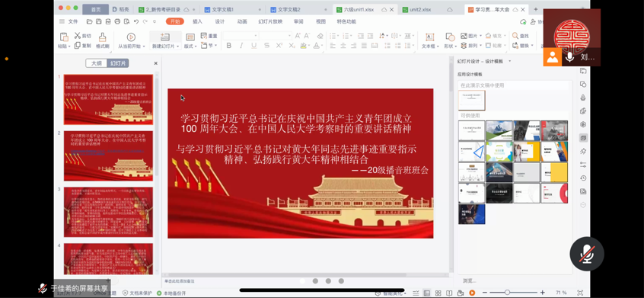Click the Format Painter (格式刷) brush icon
Image resolution: width=644 pixels, height=298 pixels.
point(102,37)
